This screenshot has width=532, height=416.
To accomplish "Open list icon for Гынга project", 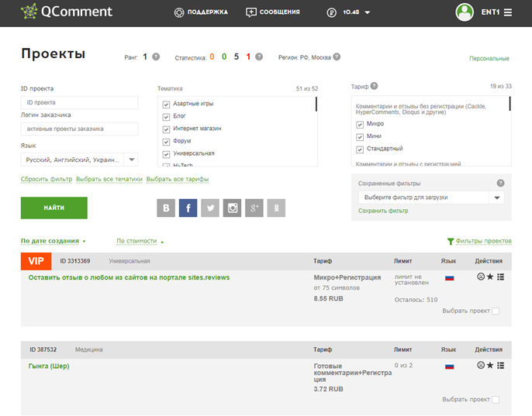I will click(x=500, y=365).
